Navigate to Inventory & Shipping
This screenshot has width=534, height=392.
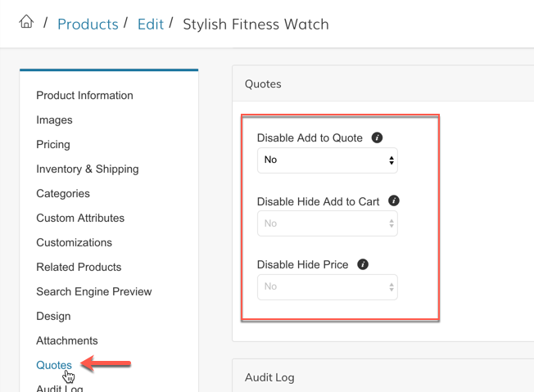pos(87,169)
